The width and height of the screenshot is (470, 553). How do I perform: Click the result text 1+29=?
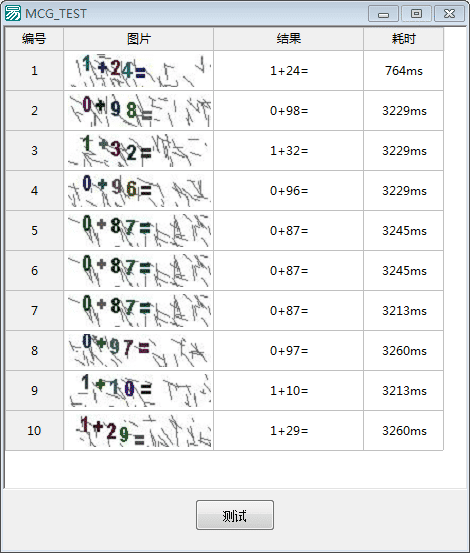coord(289,431)
